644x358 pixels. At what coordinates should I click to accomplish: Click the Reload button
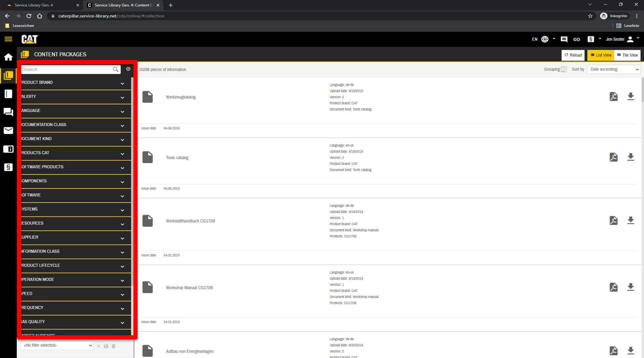click(573, 55)
